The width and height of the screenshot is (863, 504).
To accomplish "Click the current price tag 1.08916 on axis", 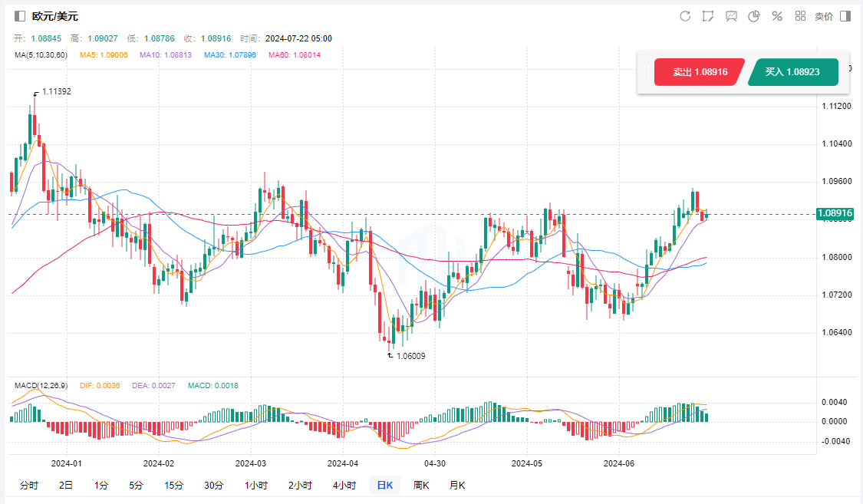I will pos(835,213).
